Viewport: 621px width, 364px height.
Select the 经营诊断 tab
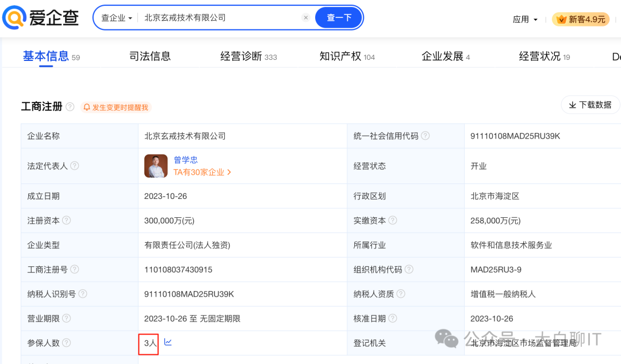pos(242,56)
